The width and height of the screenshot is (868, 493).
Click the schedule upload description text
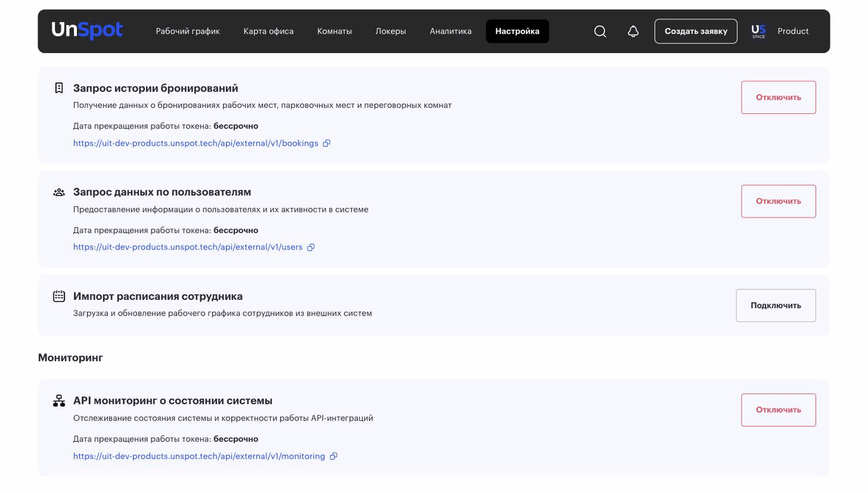[222, 313]
